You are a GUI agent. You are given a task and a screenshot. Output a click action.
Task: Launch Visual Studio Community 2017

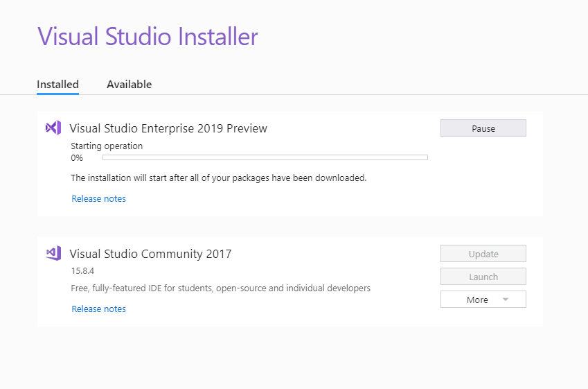483,277
